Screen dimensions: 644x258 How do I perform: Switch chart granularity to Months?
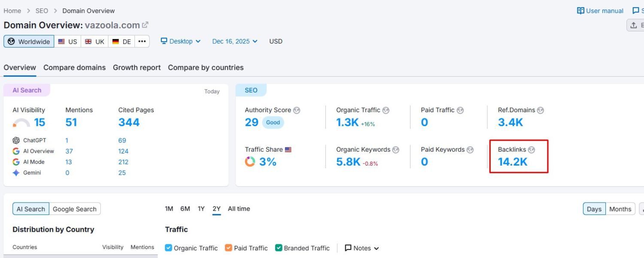(620, 209)
